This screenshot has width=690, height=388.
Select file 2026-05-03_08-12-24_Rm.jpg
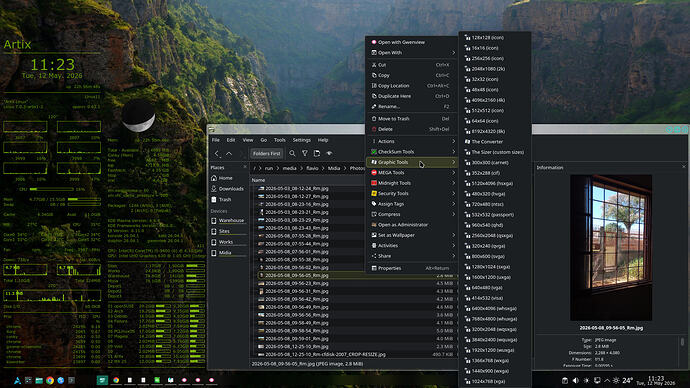tap(297, 188)
